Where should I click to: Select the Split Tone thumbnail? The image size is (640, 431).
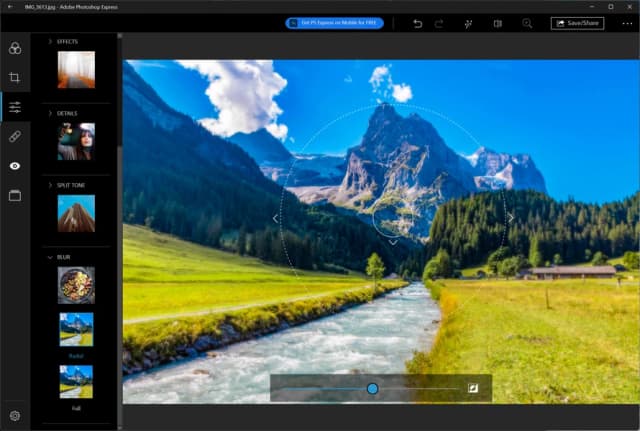coord(76,213)
